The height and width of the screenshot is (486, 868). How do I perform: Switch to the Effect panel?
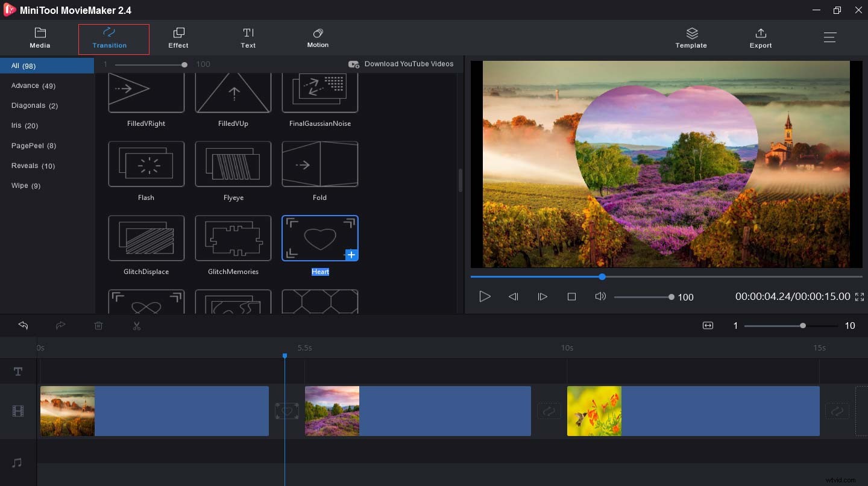pyautogui.click(x=178, y=38)
